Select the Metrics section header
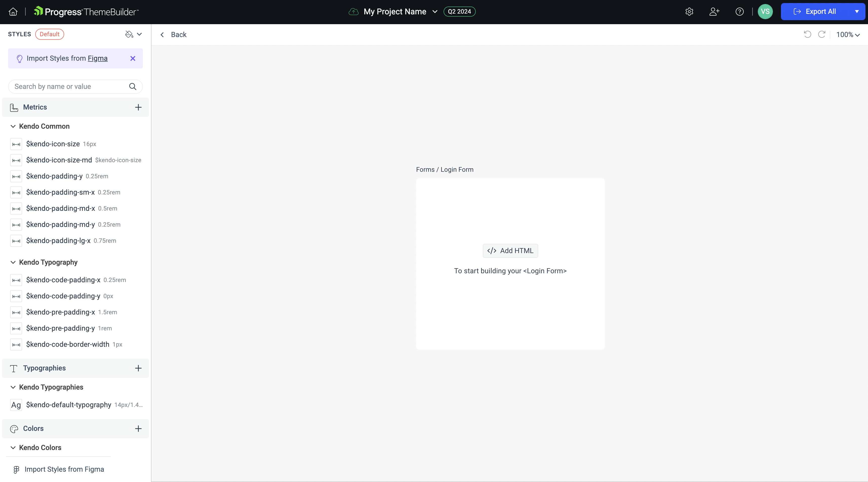868x482 pixels. (75, 108)
